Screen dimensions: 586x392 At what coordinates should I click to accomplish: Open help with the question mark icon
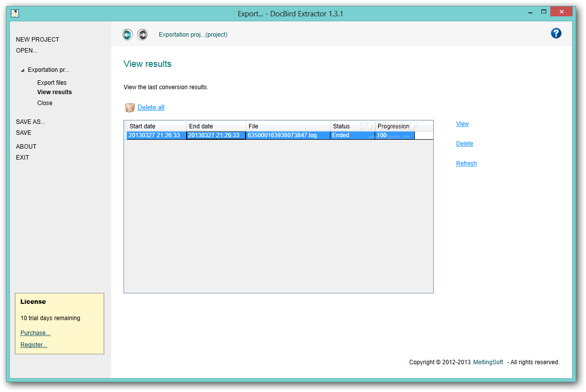[556, 33]
